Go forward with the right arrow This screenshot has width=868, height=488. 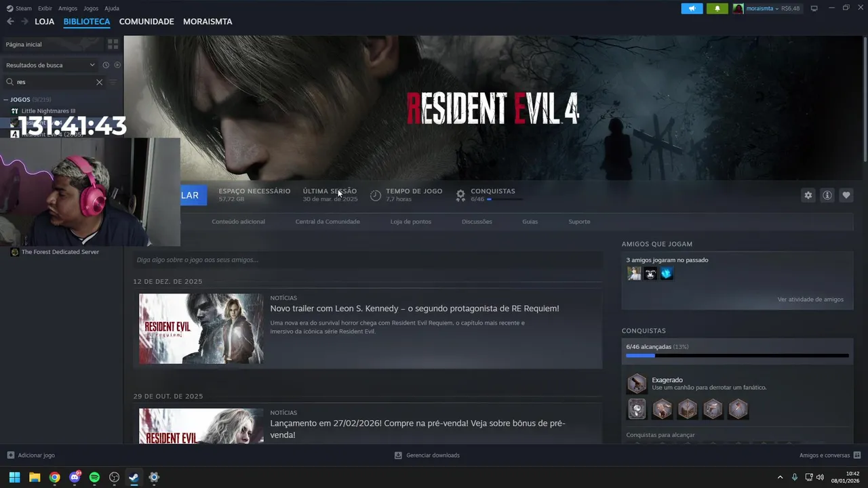(24, 22)
